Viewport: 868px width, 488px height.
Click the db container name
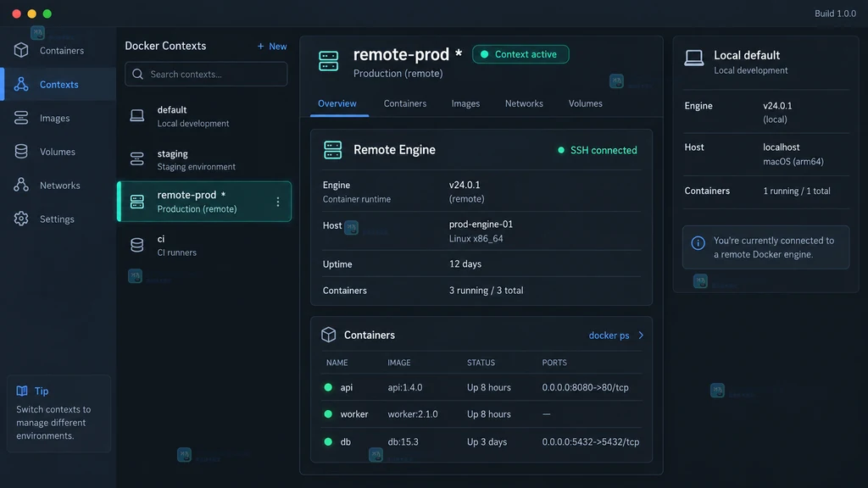coord(346,441)
